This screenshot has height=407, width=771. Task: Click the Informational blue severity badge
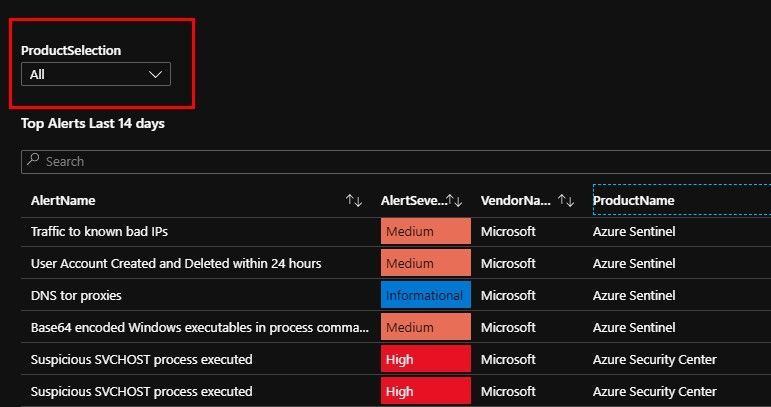point(425,295)
